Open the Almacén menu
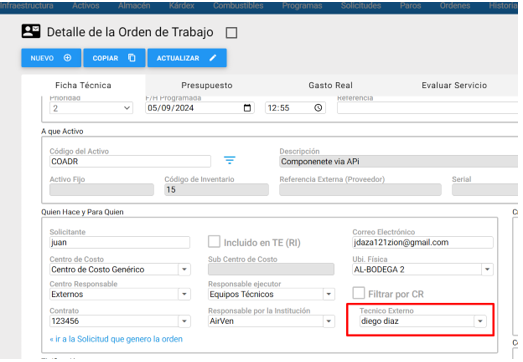 134,6
